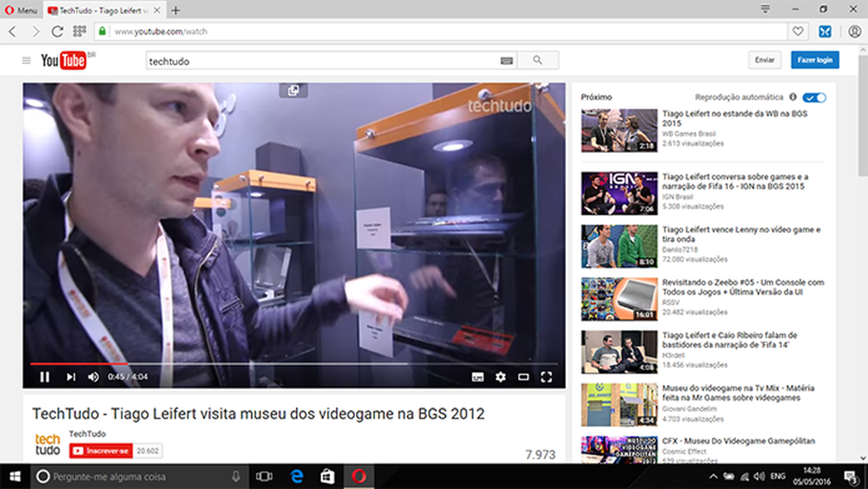Image resolution: width=868 pixels, height=489 pixels.
Task: Open the WB Games Brasil channel
Action: 688,134
